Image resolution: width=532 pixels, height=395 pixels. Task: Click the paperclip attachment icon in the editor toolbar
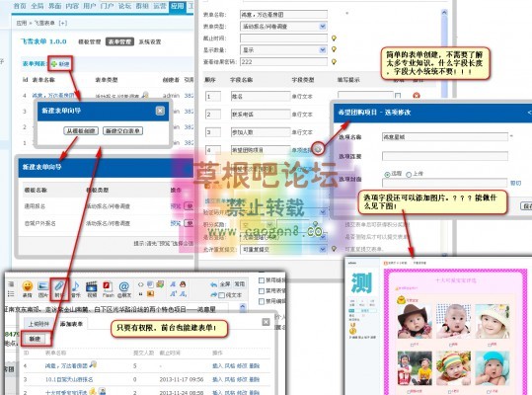(x=59, y=286)
